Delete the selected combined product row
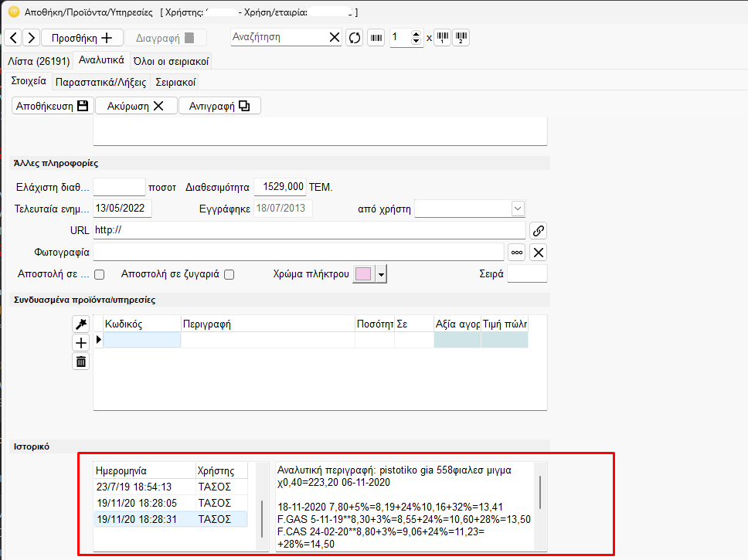This screenshot has height=560, width=748. (x=80, y=361)
